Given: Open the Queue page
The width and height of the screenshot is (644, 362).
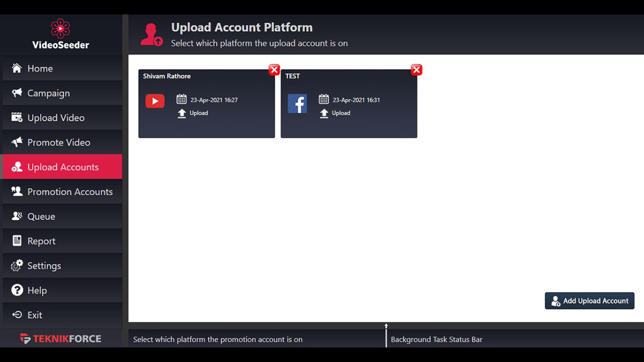Looking at the screenshot, I should tap(41, 216).
